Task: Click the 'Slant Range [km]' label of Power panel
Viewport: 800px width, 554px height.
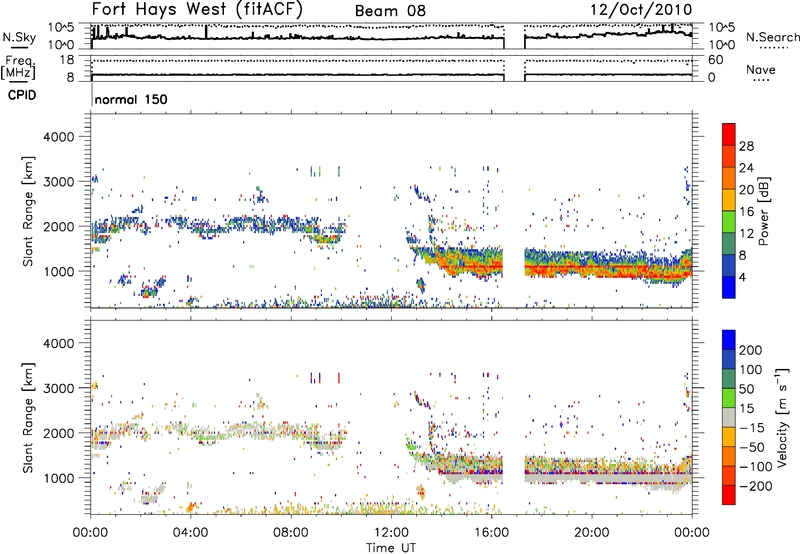Action: pos(28,211)
